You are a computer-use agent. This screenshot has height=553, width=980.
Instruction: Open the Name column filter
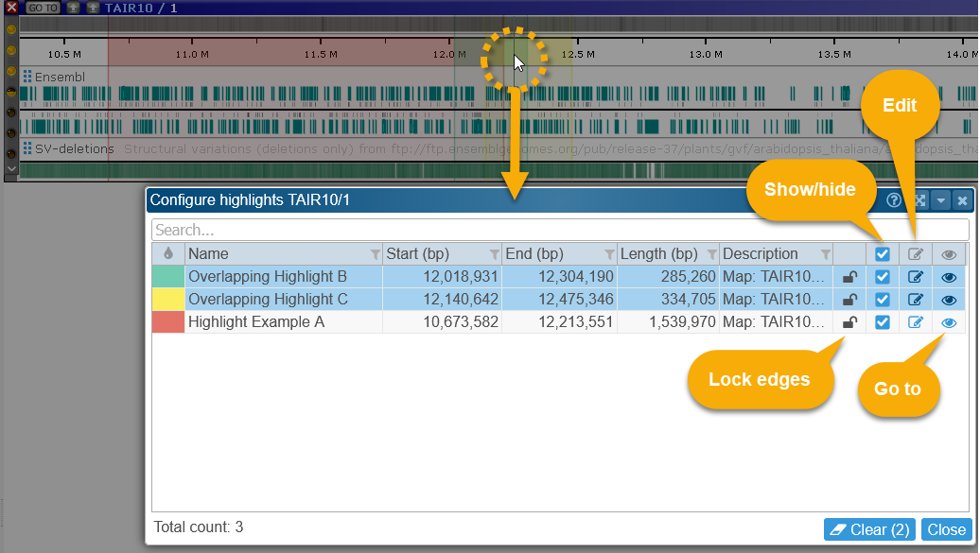pyautogui.click(x=376, y=254)
